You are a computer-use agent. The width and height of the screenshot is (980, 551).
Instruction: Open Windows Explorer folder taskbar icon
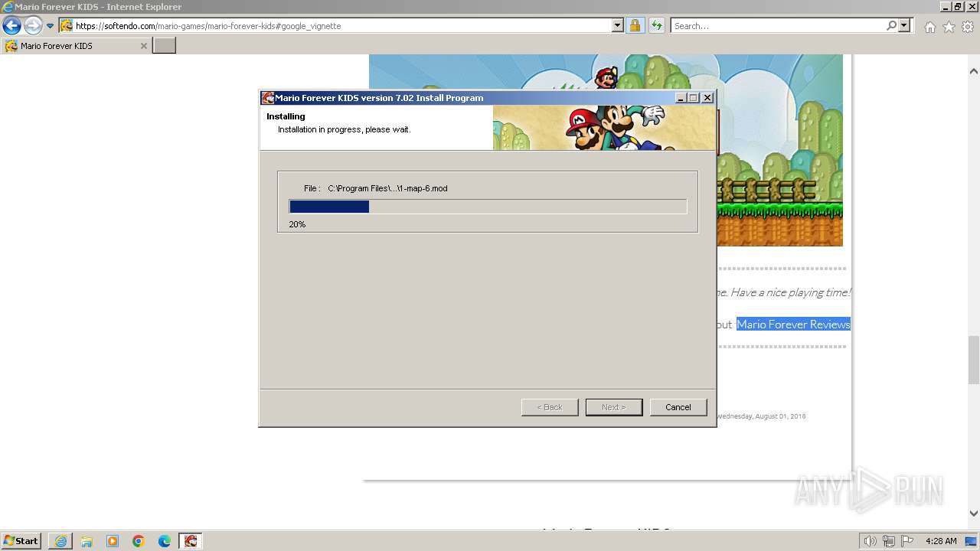(87, 541)
